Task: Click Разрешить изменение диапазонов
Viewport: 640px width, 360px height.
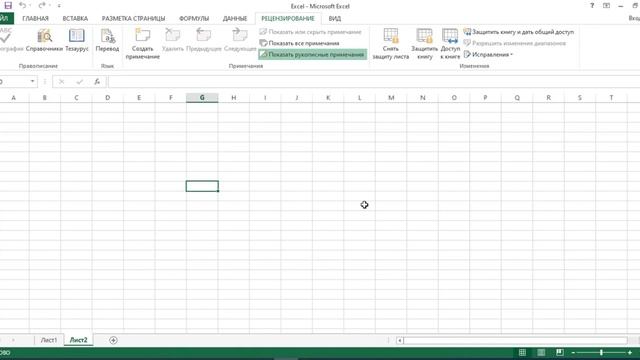Action: (515, 43)
